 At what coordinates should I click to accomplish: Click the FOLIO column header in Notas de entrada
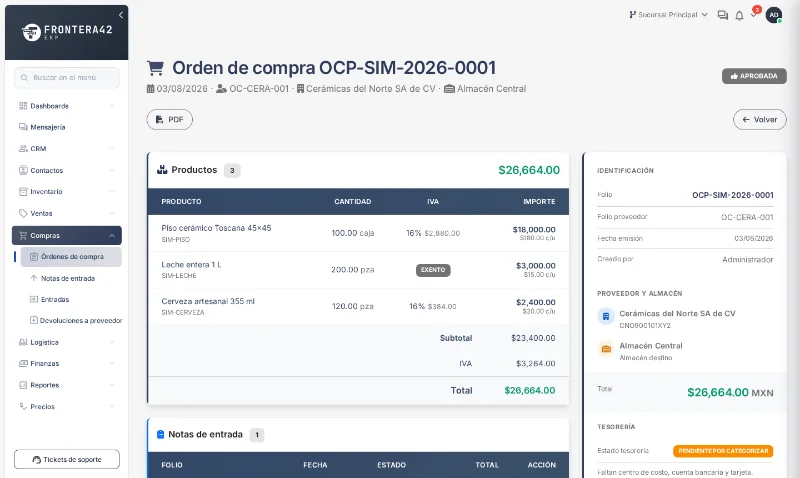coord(172,465)
